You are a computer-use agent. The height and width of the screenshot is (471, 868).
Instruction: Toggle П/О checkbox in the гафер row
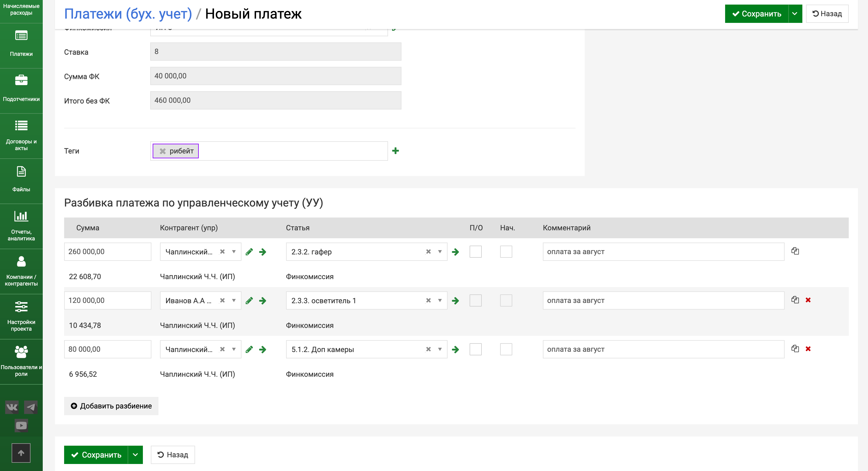[475, 252]
